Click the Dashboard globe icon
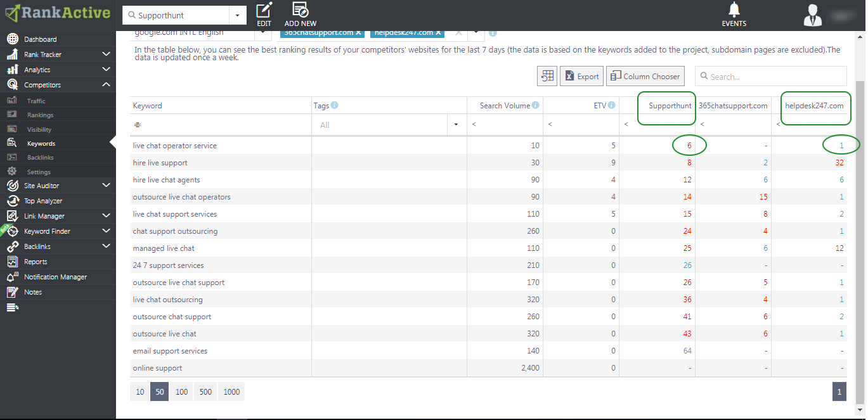 point(13,39)
